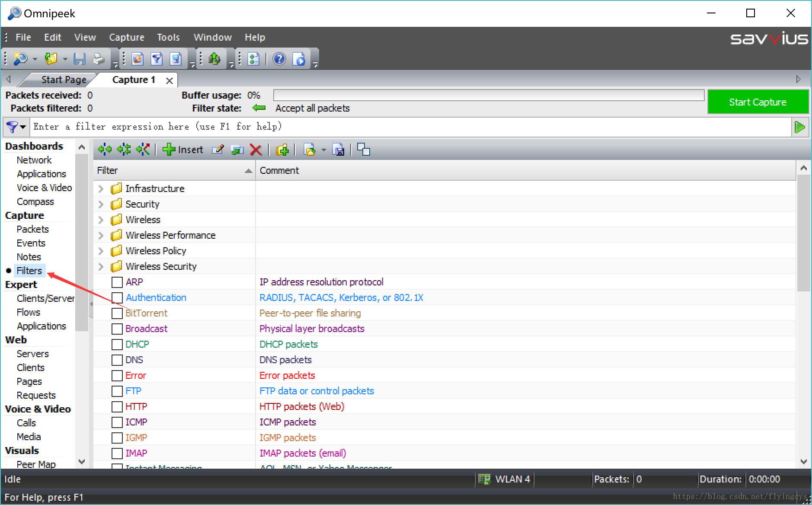Click the Save floppy disk icon

click(80, 58)
